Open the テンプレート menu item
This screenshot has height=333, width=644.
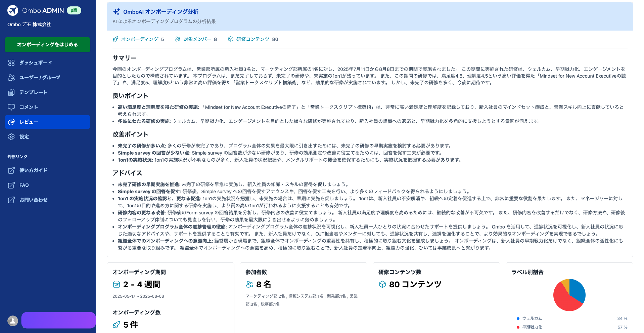point(47,92)
